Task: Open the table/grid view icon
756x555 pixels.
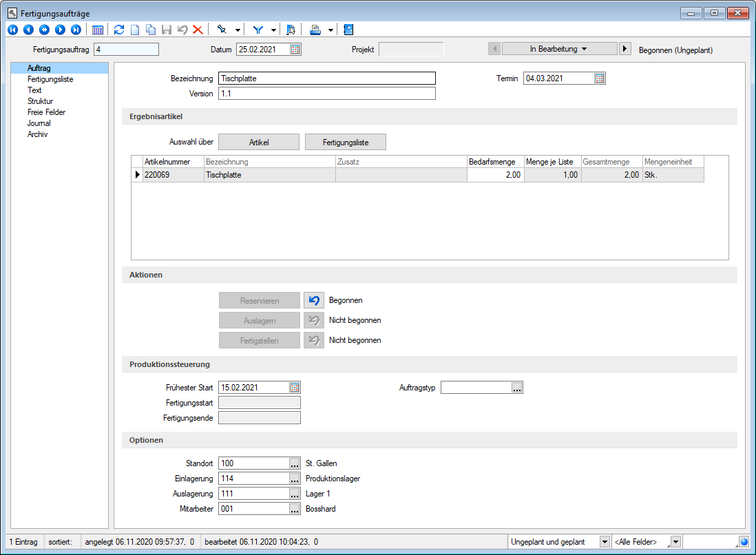Action: (x=97, y=29)
